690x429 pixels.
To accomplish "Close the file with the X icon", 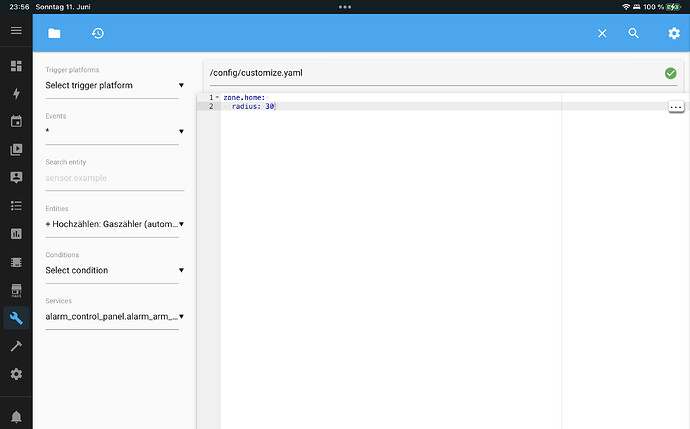I will click(x=602, y=33).
